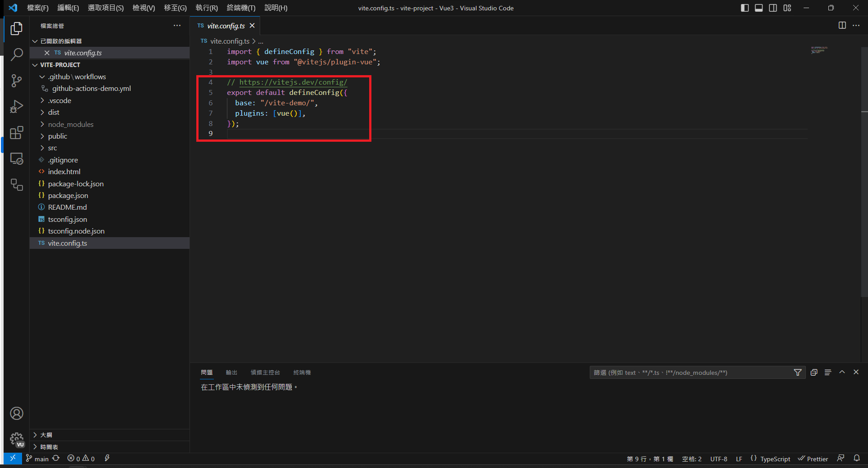Click vite.config.ts in the breadcrumb
This screenshot has width=868, height=468.
[x=230, y=41]
